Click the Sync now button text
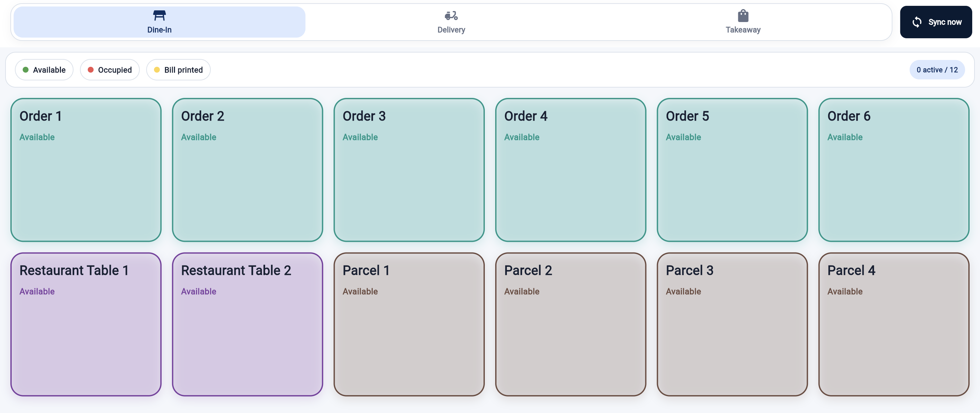This screenshot has height=413, width=980. (945, 22)
